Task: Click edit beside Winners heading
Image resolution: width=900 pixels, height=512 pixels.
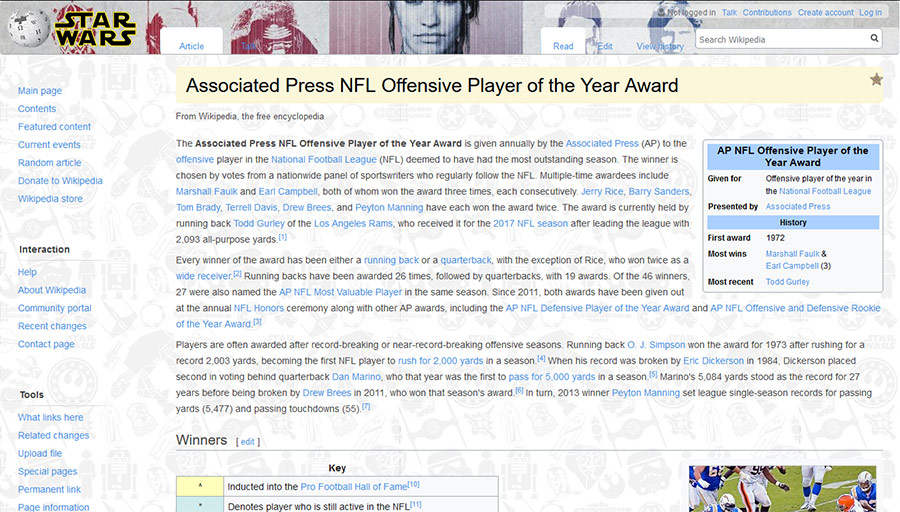Action: pos(247,442)
